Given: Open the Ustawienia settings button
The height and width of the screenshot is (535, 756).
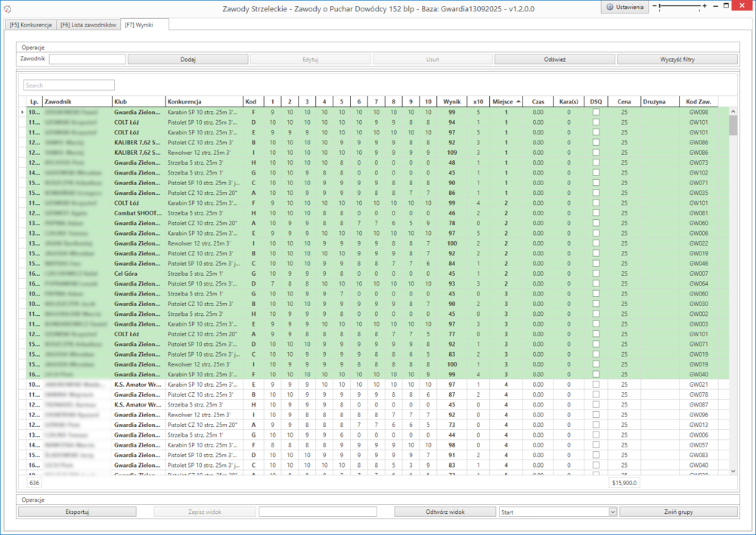Looking at the screenshot, I should (x=624, y=7).
